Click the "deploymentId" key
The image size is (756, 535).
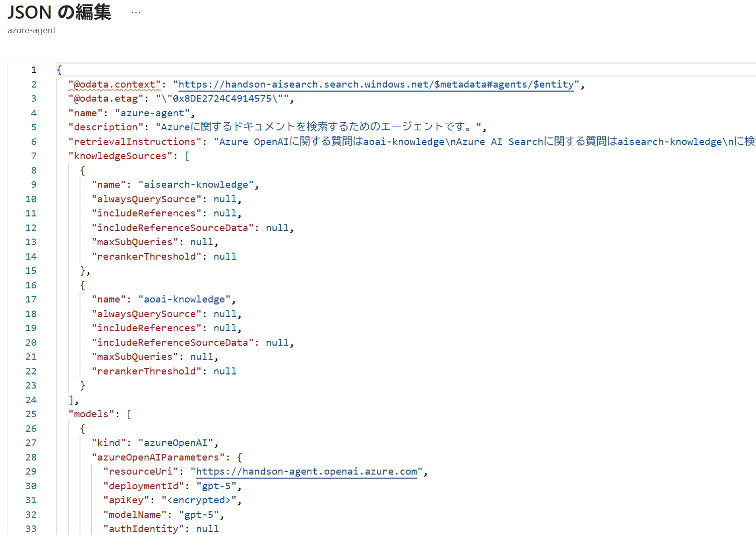(144, 486)
